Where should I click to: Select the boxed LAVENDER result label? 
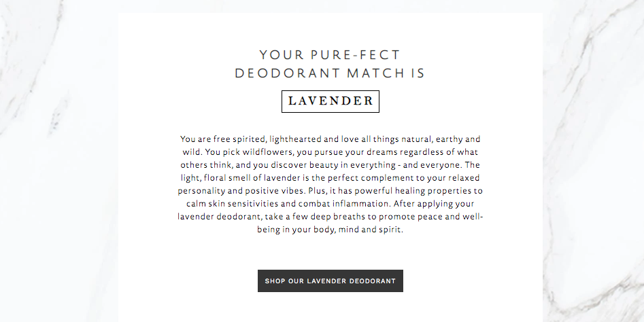point(331,101)
